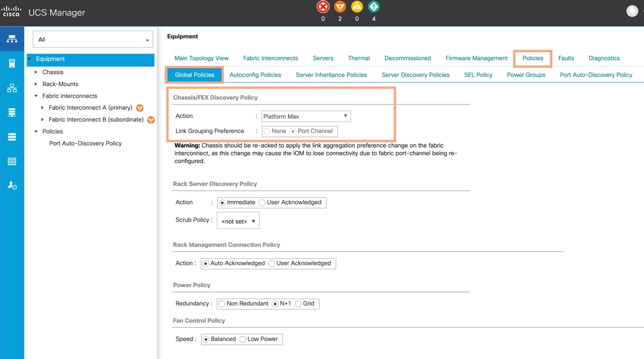Switch to Firmware Management tab
This screenshot has height=359, width=644.
click(476, 58)
